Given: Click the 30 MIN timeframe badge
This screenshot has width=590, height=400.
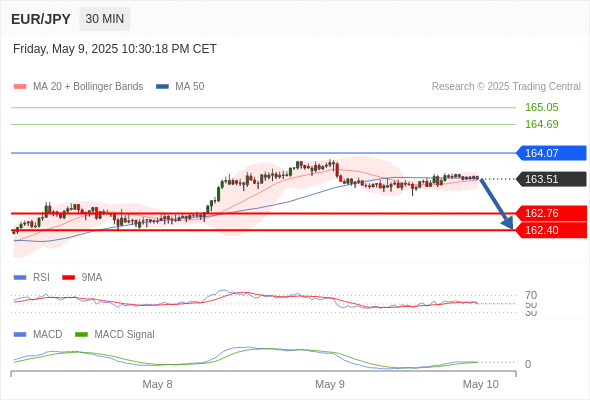Looking at the screenshot, I should pos(105,19).
